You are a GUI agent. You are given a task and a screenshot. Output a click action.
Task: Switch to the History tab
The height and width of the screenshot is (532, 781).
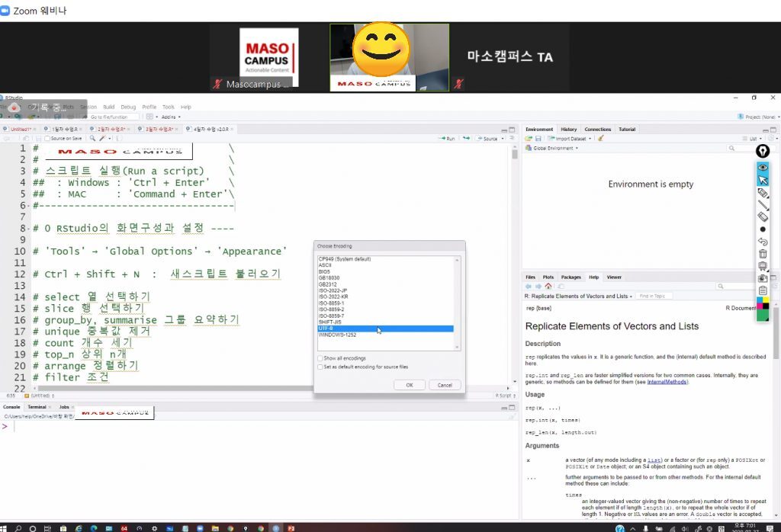568,130
